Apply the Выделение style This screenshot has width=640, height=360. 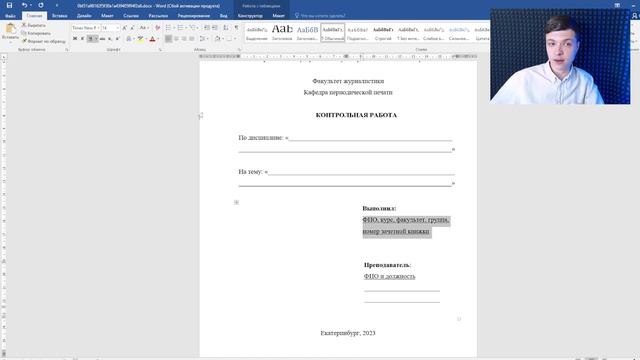(x=257, y=33)
